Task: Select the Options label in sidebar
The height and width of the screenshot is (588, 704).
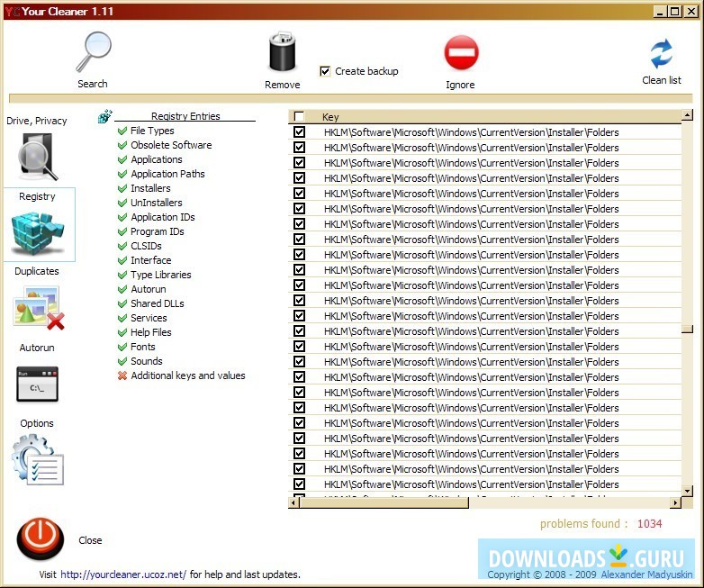Action: pyautogui.click(x=37, y=423)
